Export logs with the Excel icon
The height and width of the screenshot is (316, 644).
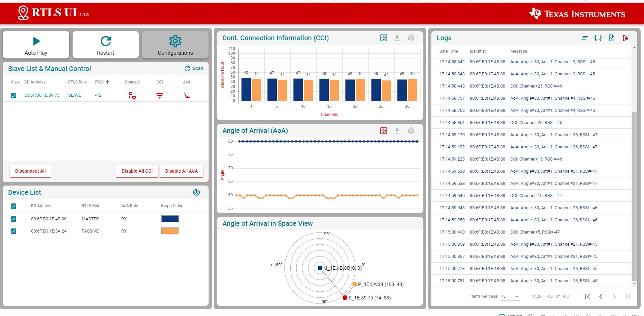612,38
